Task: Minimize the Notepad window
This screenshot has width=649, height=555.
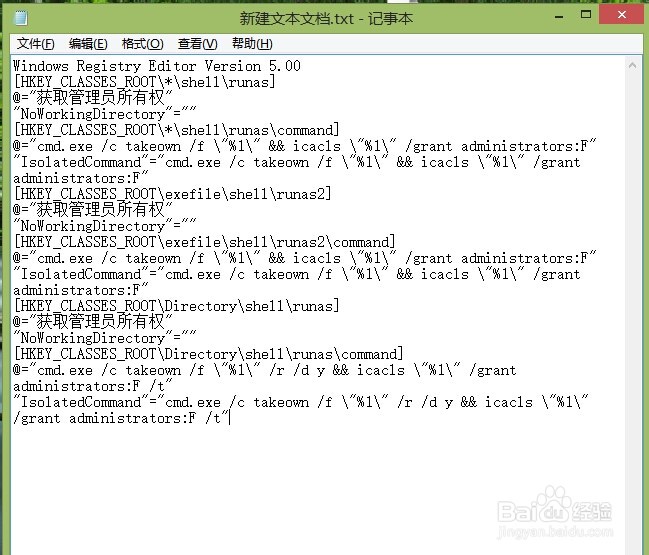Action: click(x=559, y=16)
